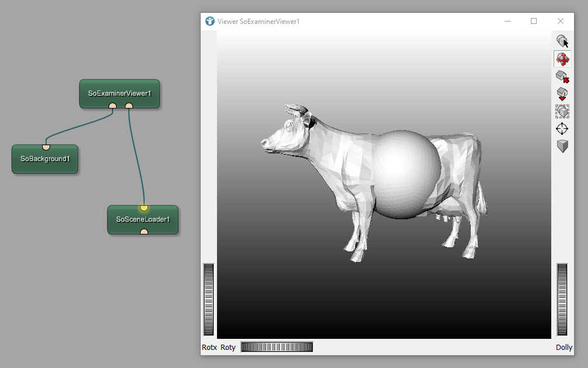Activate the view rotate mode tool
Screen dimensions: 588x368
[562, 59]
